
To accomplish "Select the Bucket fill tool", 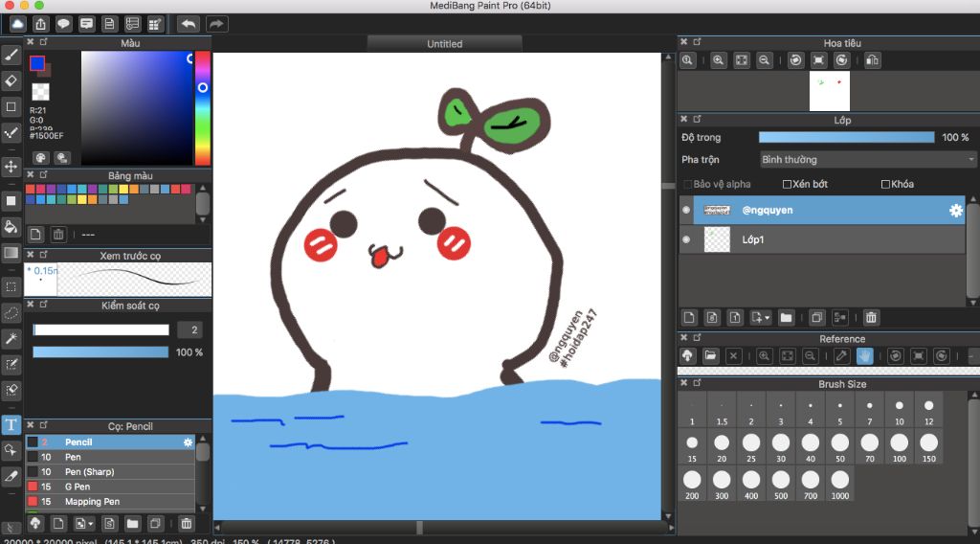I will [x=11, y=226].
